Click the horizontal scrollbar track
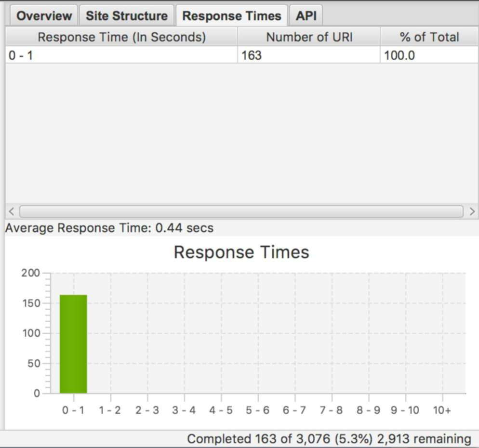Viewport: 479px width, 448px height. 241,211
